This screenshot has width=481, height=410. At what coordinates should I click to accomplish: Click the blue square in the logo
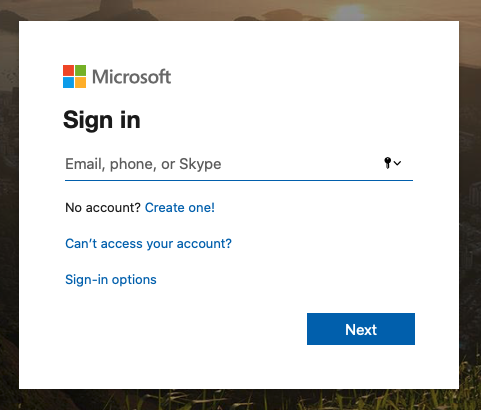coord(68,82)
